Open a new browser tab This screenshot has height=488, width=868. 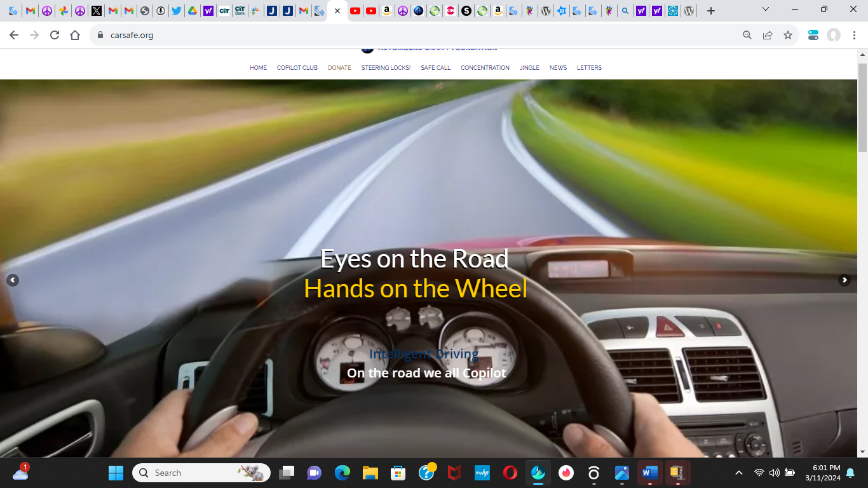711,11
